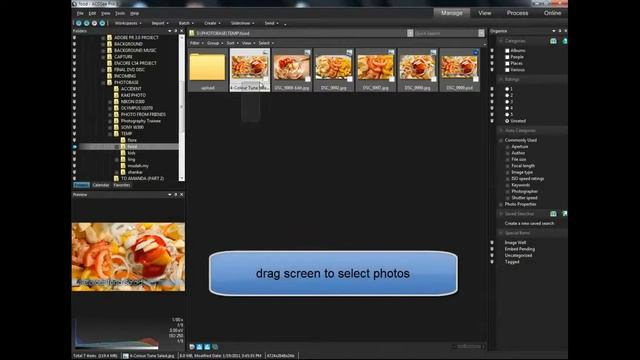
Task: Click Easy-Select indicator next to Albums category
Action: 492,51
